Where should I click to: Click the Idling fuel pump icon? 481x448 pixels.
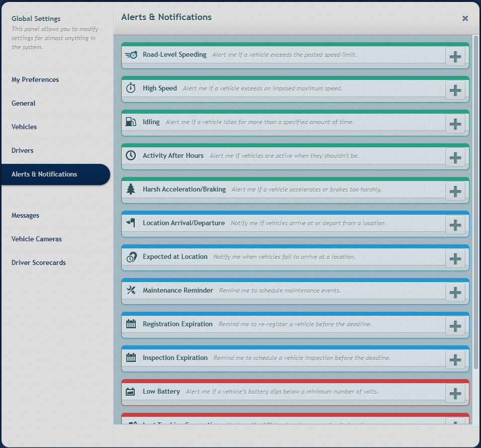pos(131,122)
